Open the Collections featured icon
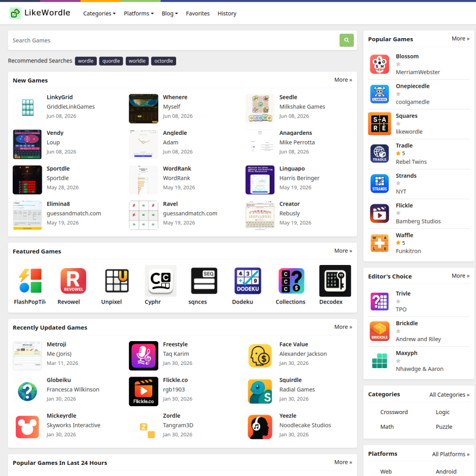This screenshot has width=476, height=476. pos(291,280)
